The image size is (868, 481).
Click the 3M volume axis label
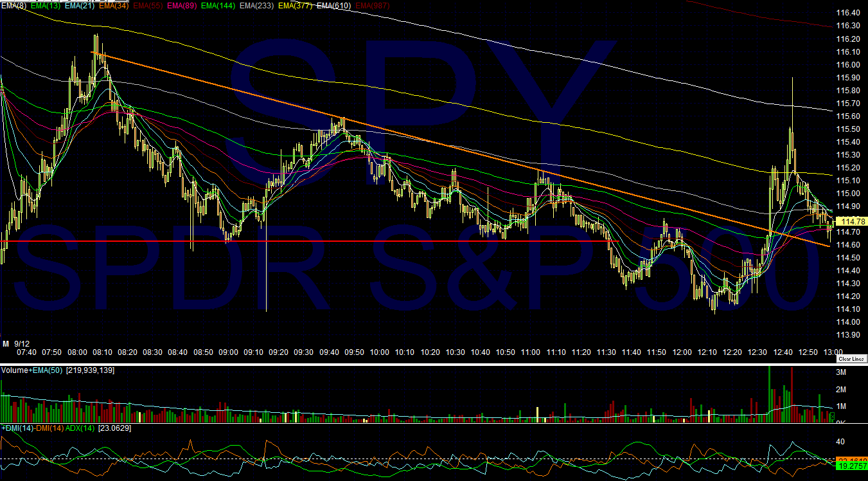pos(840,373)
